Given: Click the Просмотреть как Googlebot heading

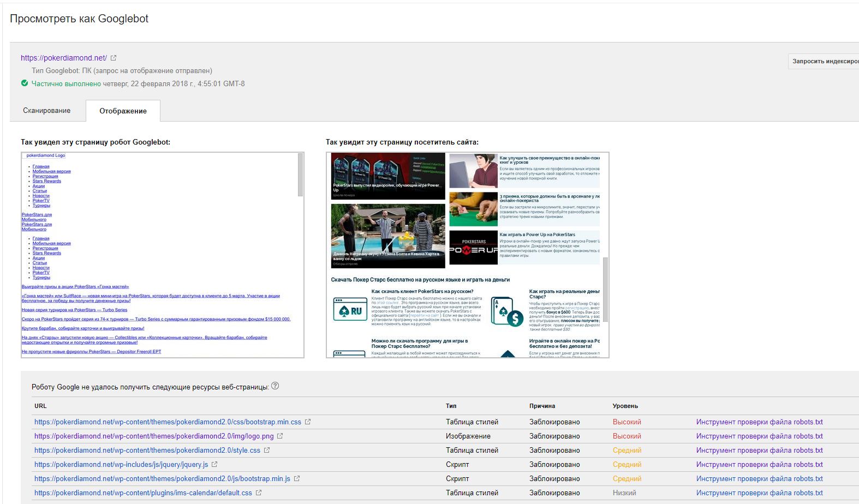Looking at the screenshot, I should (79, 19).
